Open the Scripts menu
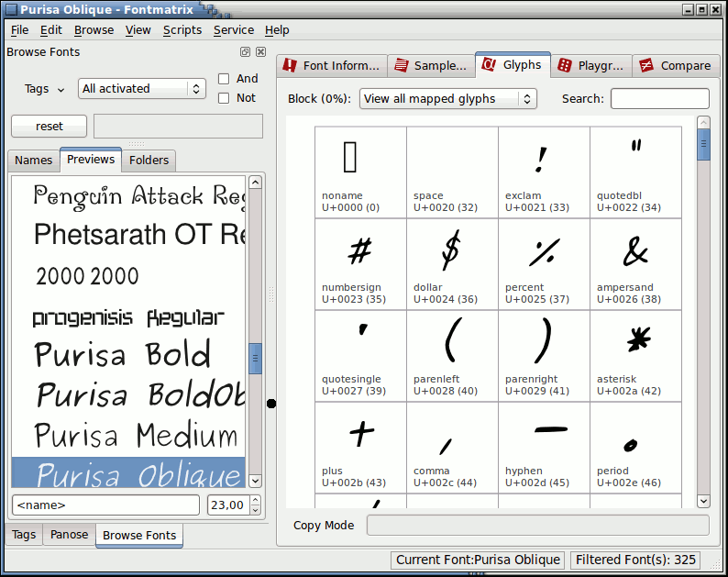Screen dimensions: 728x577 click(x=182, y=30)
